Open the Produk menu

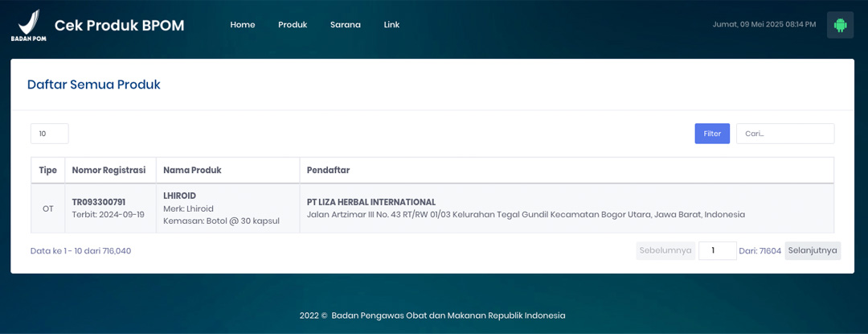click(293, 25)
